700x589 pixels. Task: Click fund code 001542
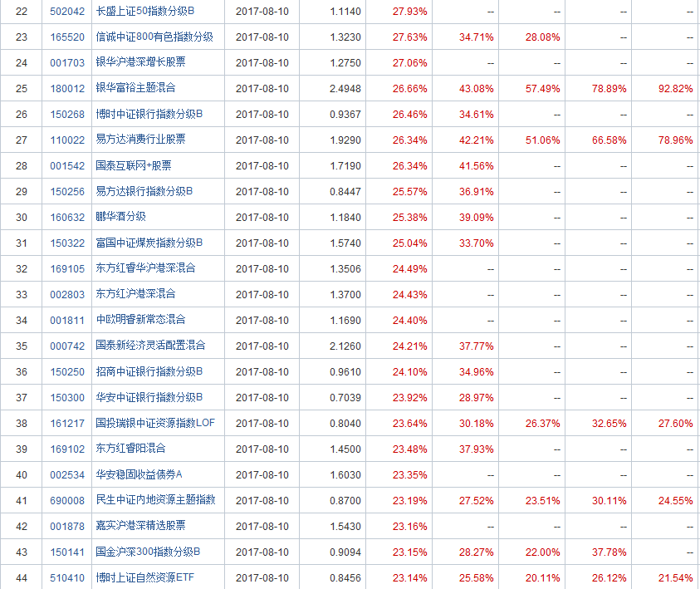point(67,165)
